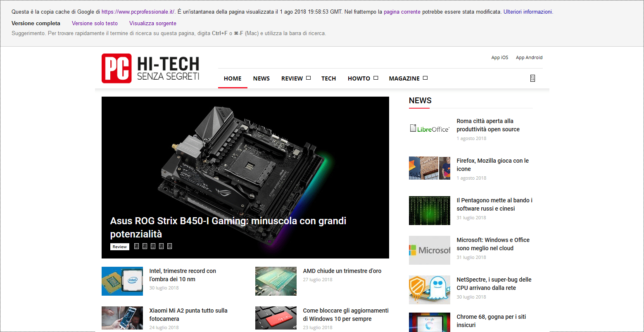Viewport: 644px width, 332px height.
Task: Click the Intel CPU article thumbnail
Action: 122,281
